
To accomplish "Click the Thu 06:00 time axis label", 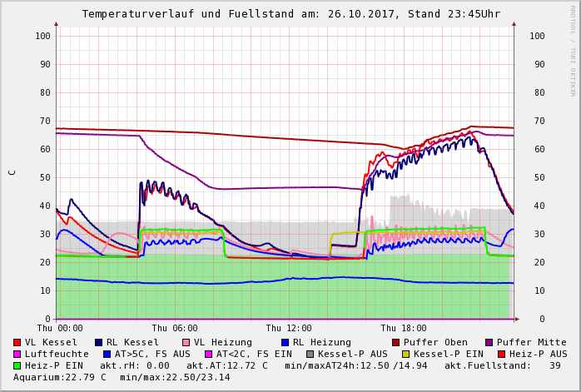I will (175, 328).
